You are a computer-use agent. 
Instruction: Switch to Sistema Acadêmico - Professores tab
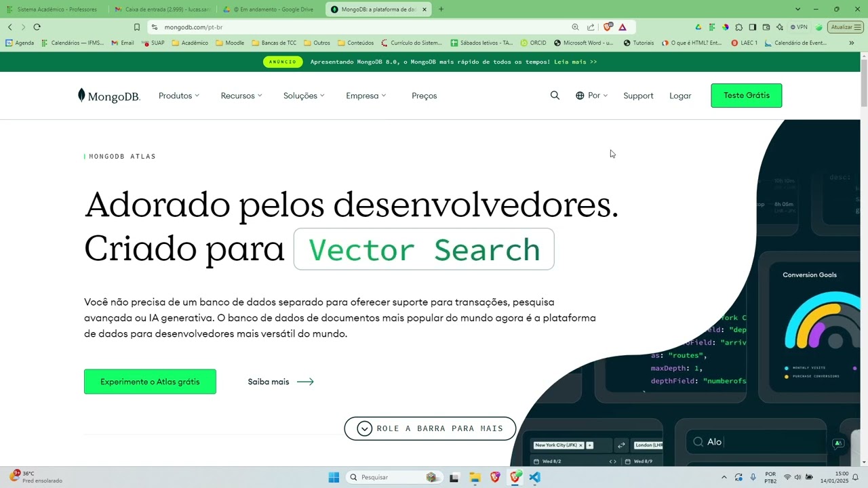point(52,9)
